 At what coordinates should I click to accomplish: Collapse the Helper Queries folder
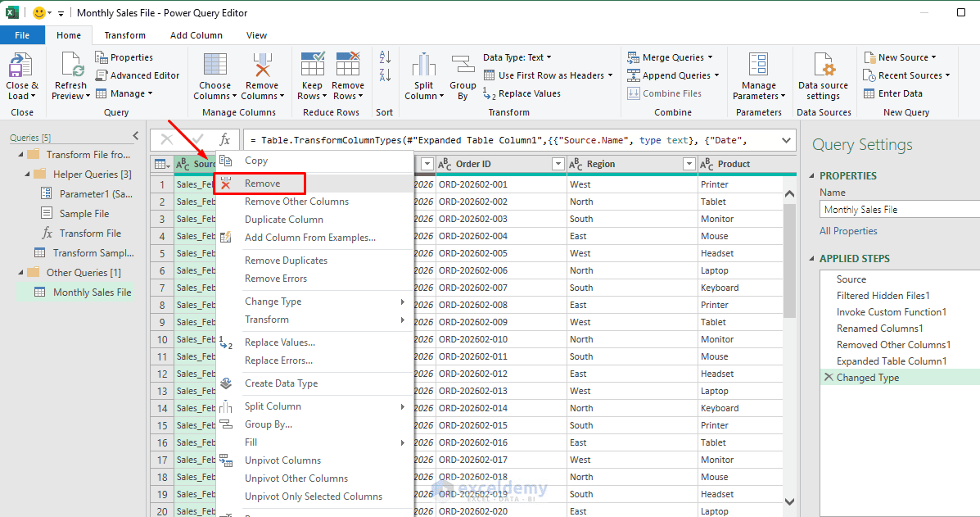tap(27, 174)
